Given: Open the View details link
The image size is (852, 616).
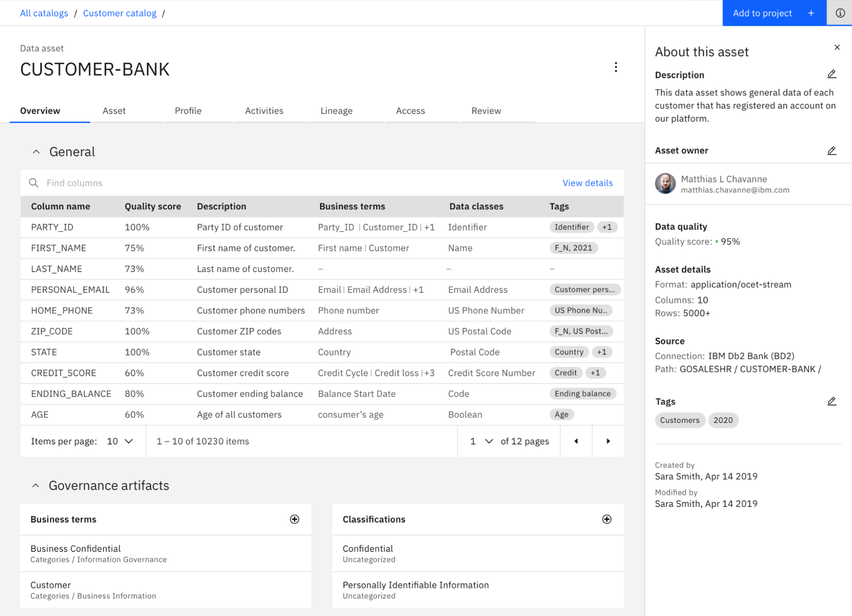Looking at the screenshot, I should tap(587, 183).
